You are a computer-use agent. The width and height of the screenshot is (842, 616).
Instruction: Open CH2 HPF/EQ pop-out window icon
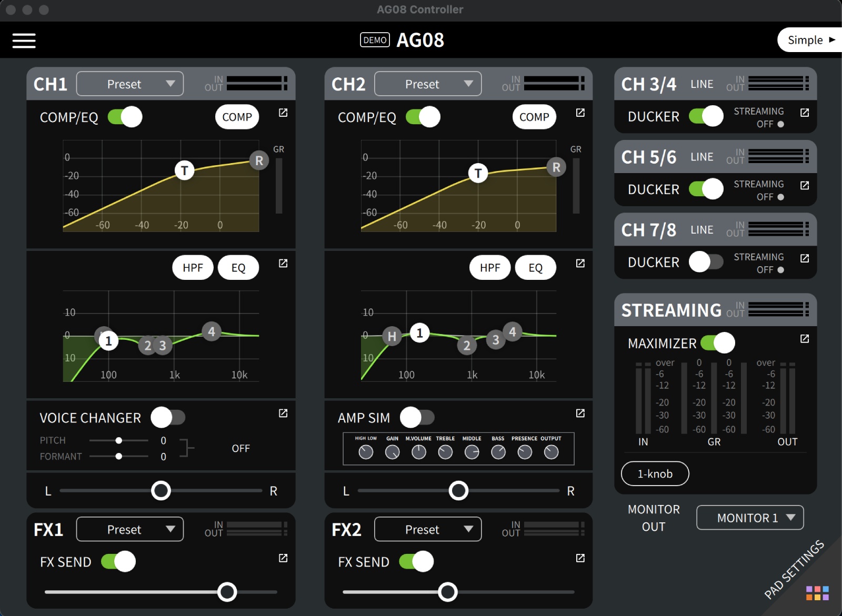[580, 263]
